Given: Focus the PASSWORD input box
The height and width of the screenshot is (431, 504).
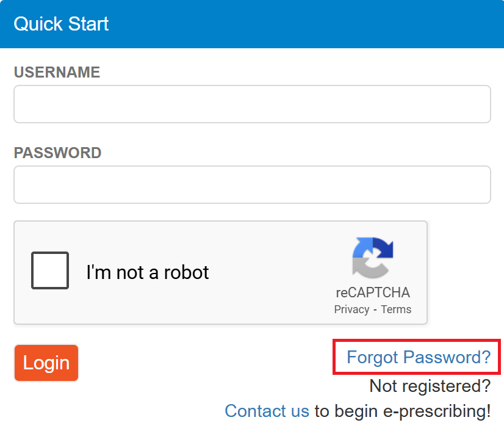Looking at the screenshot, I should 252,184.
